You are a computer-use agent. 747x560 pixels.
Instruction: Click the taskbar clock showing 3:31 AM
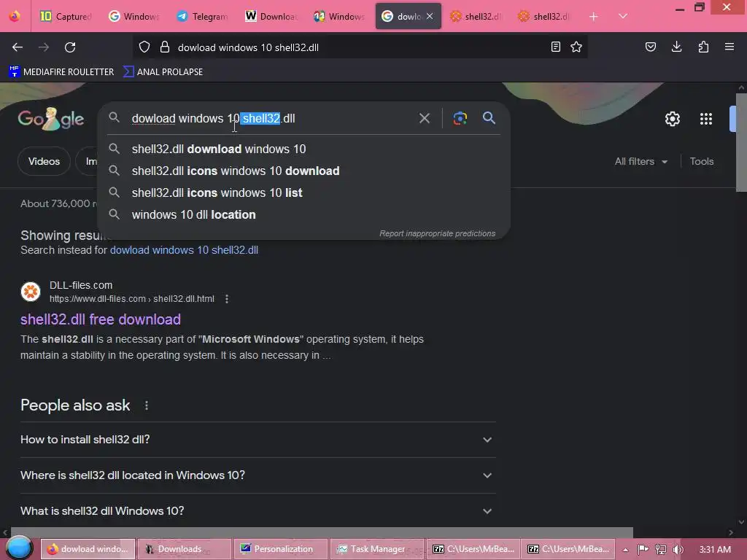pyautogui.click(x=715, y=550)
